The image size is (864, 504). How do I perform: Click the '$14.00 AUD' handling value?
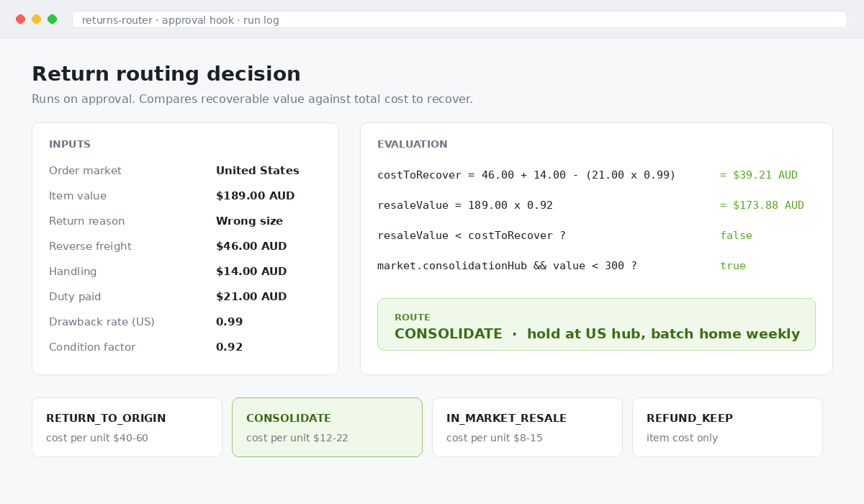pyautogui.click(x=251, y=271)
